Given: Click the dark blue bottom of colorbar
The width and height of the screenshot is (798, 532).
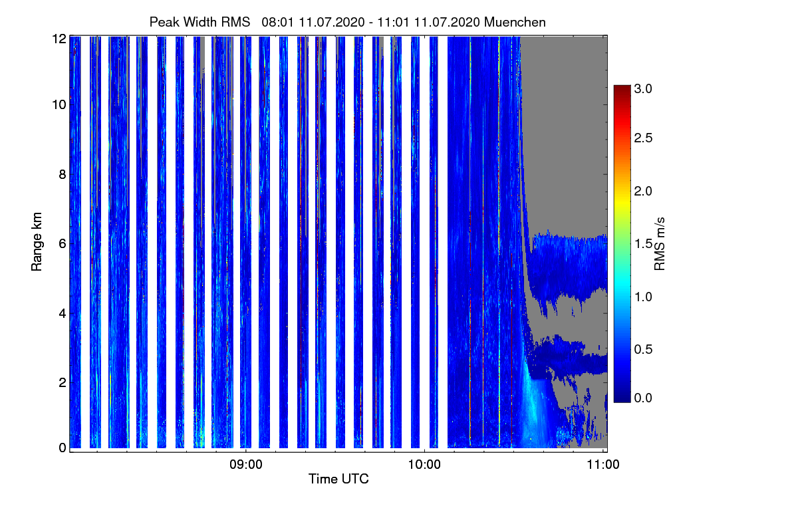Looking at the screenshot, I should pos(621,396).
